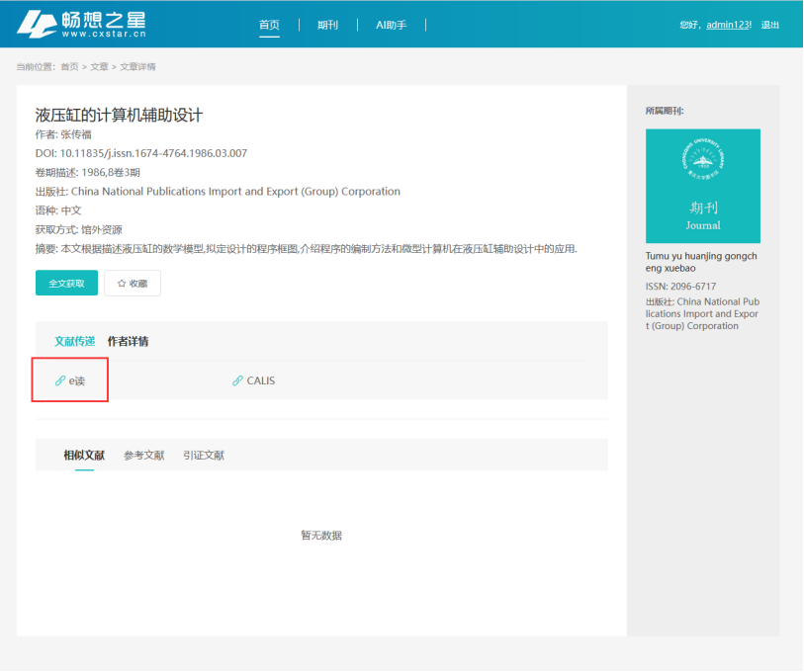This screenshot has width=804, height=672.
Task: Open the teal journal cover thumbnail
Action: point(702,186)
